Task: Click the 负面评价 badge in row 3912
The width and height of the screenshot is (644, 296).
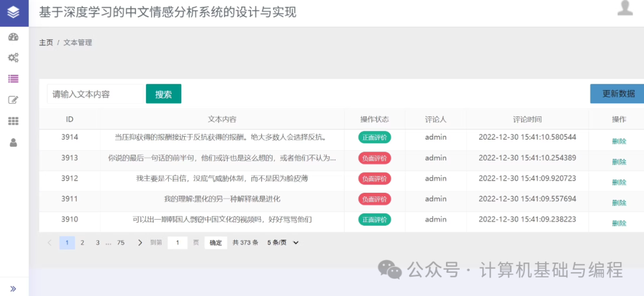Action: click(x=374, y=179)
